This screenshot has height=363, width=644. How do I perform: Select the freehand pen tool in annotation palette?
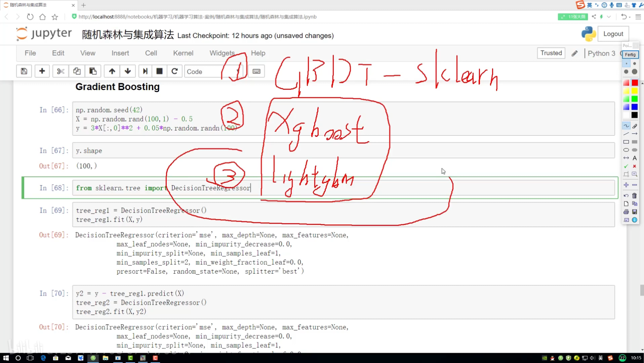[x=626, y=126]
